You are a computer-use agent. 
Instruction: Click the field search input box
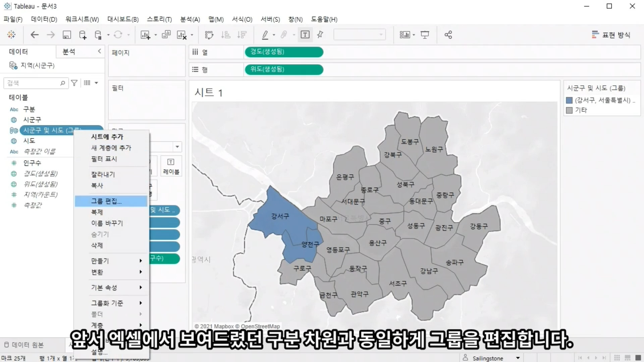tap(33, 83)
